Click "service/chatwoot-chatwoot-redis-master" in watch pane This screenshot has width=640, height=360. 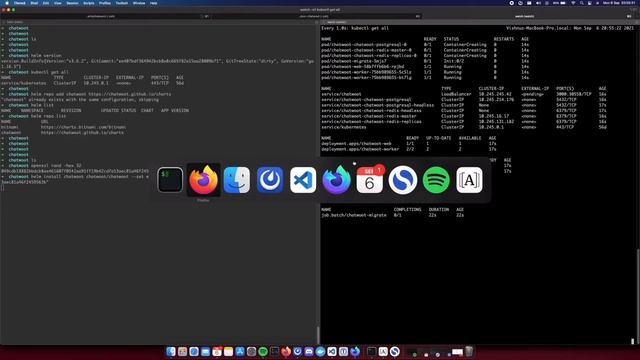click(x=369, y=116)
